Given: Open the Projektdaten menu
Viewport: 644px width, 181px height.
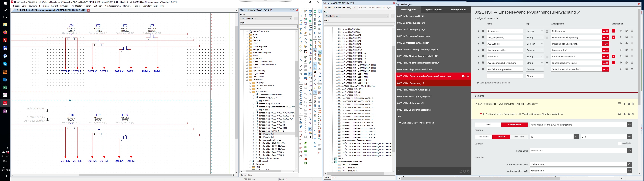Looking at the screenshot, I should click(x=76, y=6).
